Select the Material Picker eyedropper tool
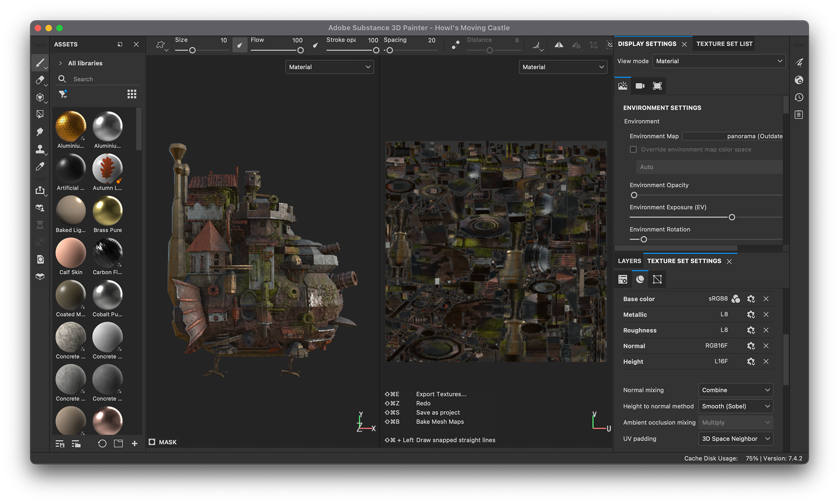The width and height of the screenshot is (839, 504). click(x=40, y=166)
